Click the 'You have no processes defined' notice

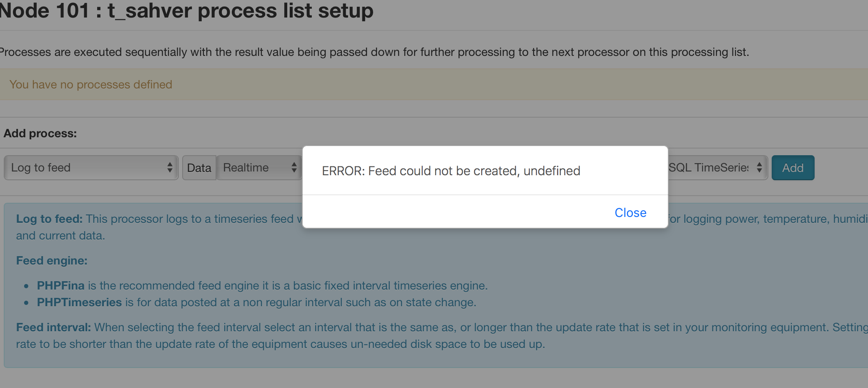click(434, 84)
